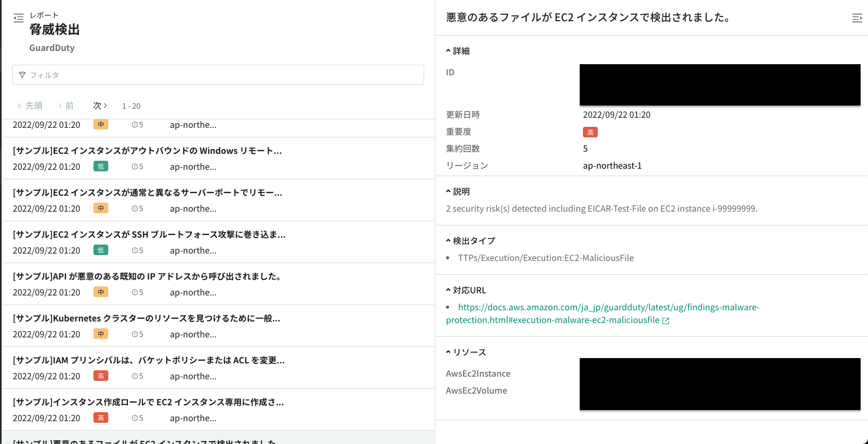
Task: Collapse the 対応URL section
Action: click(x=466, y=290)
